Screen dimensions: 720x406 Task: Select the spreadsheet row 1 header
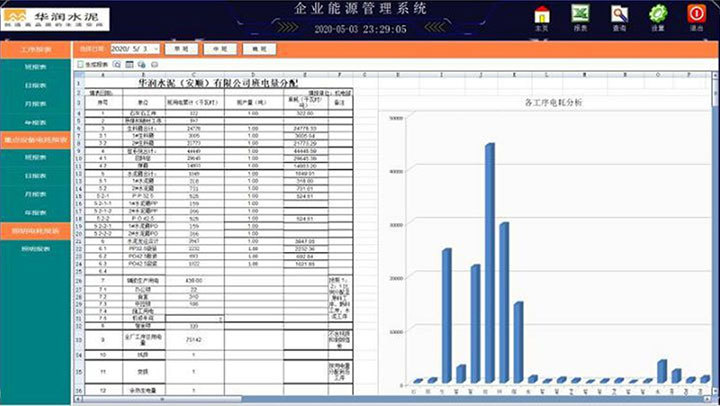79,83
